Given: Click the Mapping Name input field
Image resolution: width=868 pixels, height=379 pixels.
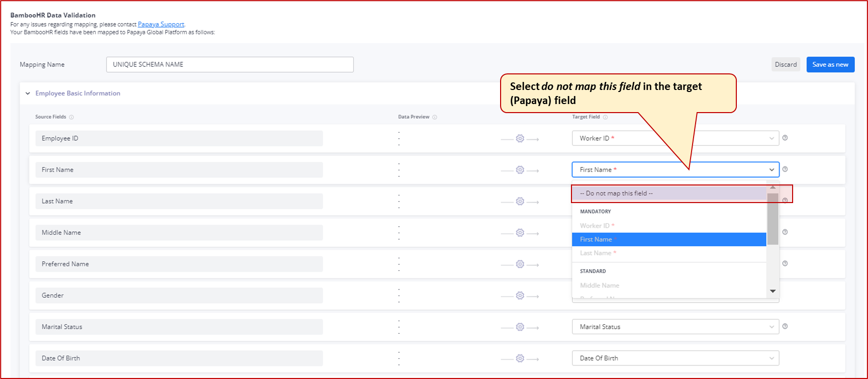Looking at the screenshot, I should coord(230,64).
